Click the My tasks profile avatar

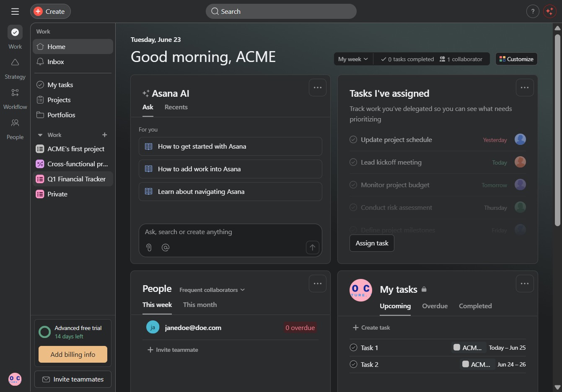361,290
